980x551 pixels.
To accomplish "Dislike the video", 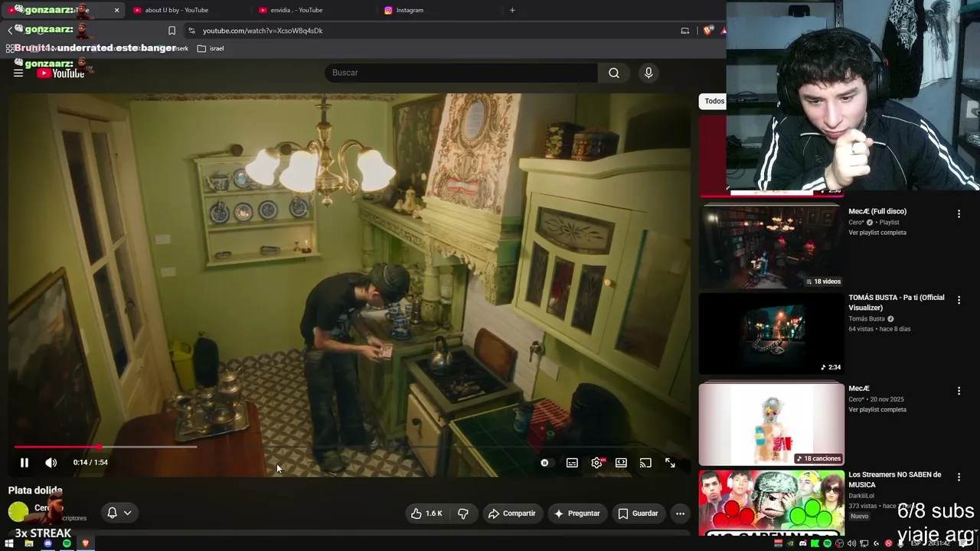I will 463,514.
